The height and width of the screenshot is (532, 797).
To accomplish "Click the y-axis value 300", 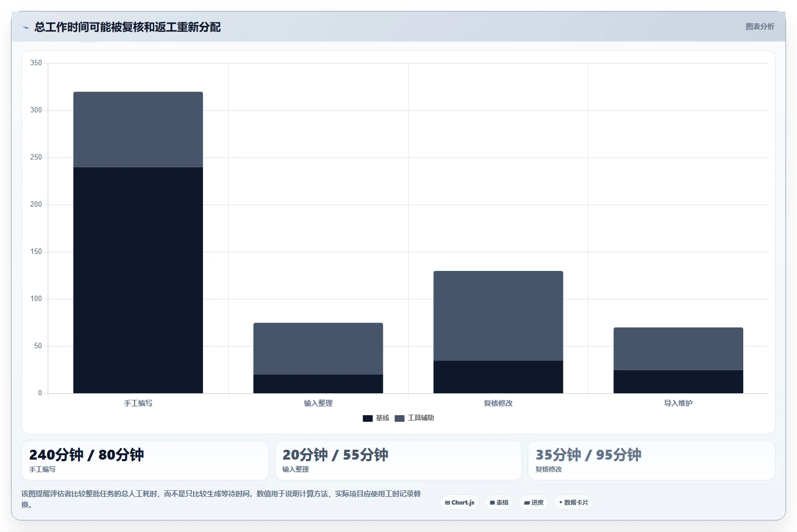I will click(36, 110).
